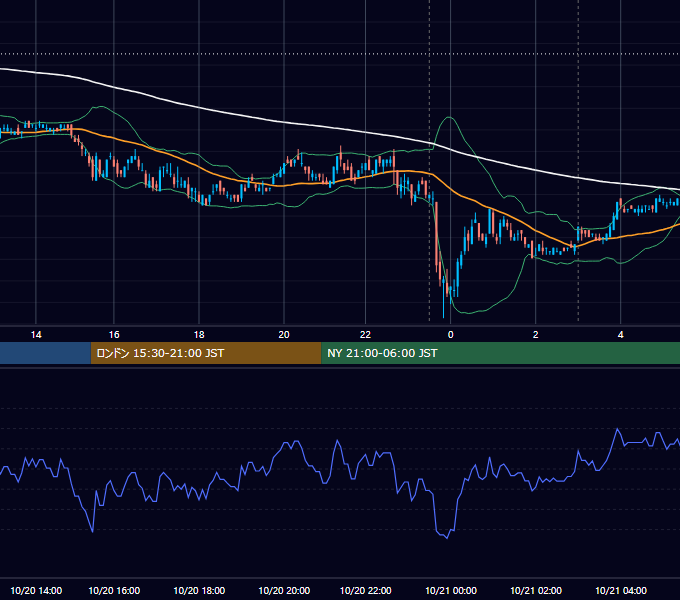Click the 20 hour axis label
680x600 pixels.
284,334
